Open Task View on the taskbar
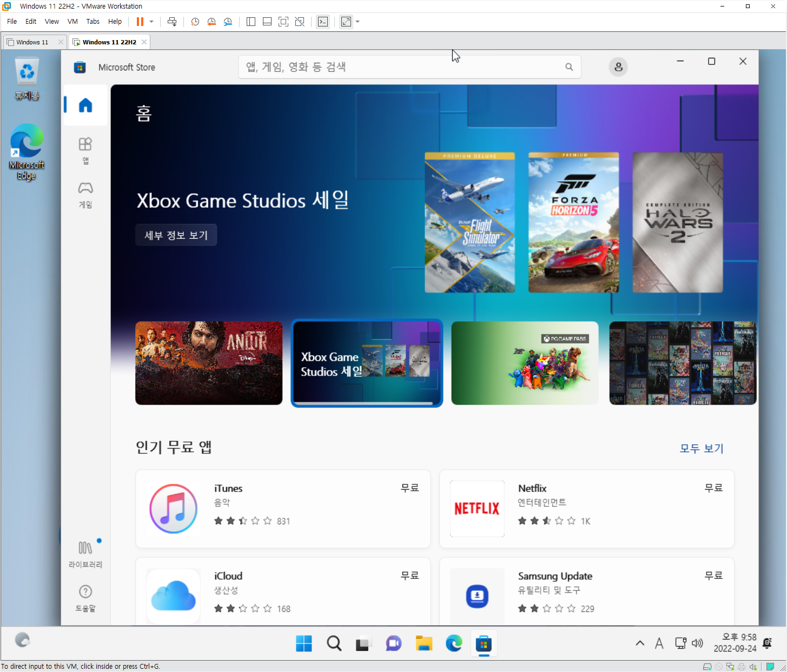 pos(363,643)
